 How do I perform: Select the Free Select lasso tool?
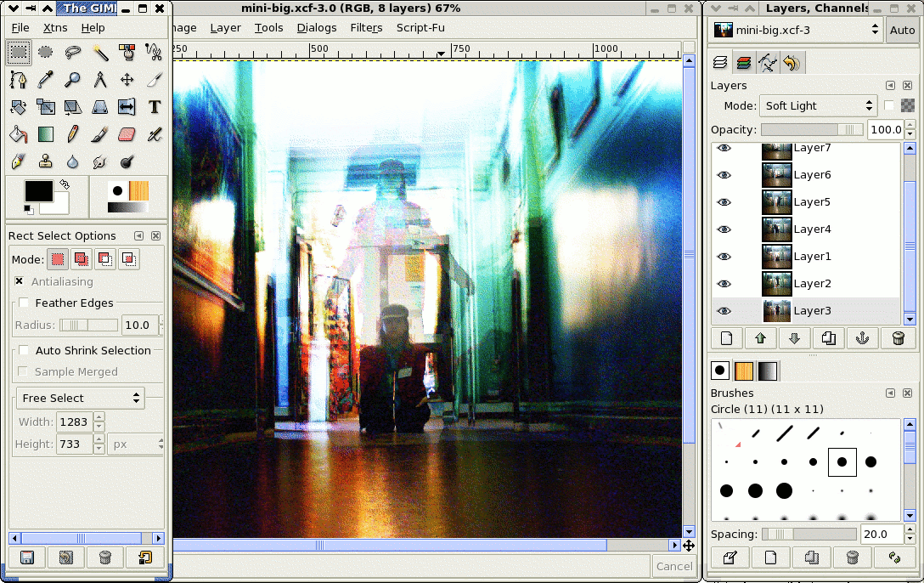(x=73, y=53)
